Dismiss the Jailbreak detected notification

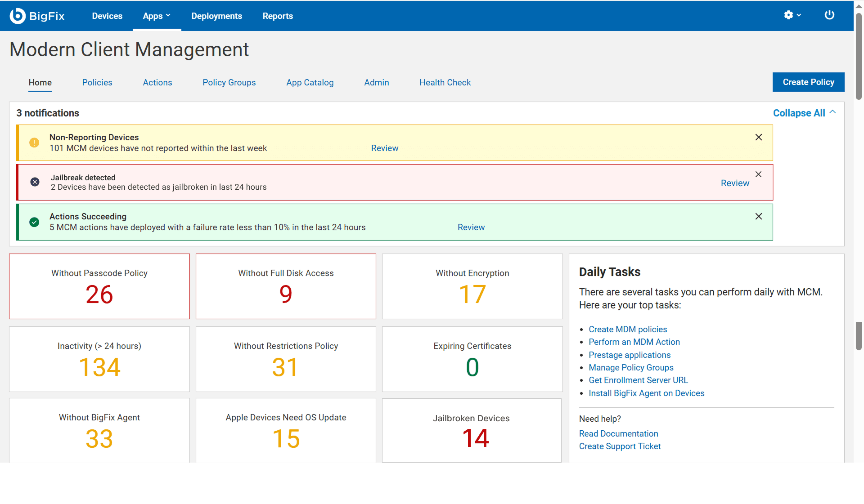[x=759, y=174]
